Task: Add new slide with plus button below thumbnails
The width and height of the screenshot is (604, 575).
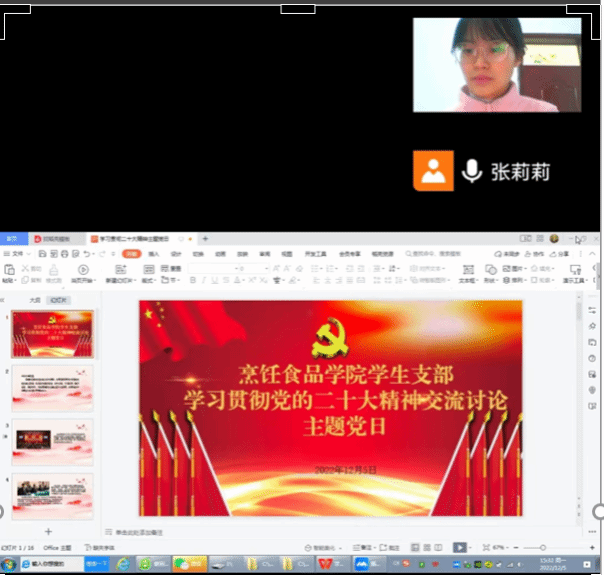Action: tap(47, 531)
